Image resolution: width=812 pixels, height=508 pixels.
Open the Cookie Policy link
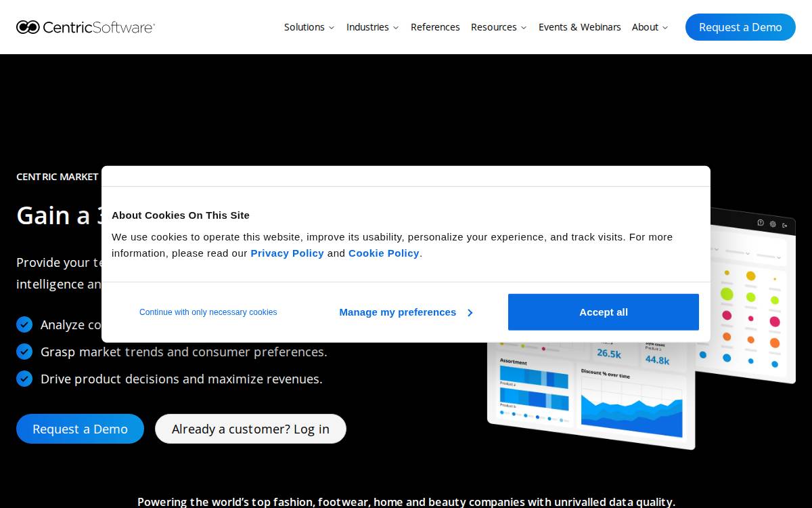[384, 253]
